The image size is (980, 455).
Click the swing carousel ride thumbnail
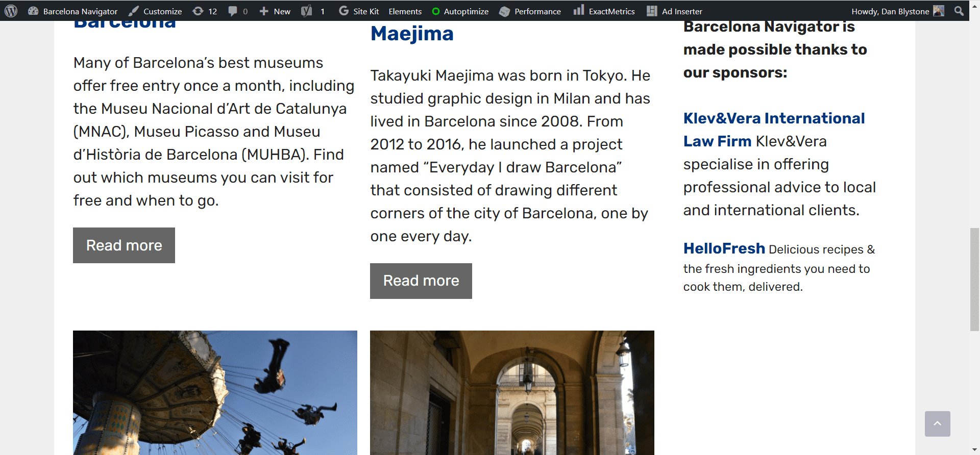click(x=215, y=392)
